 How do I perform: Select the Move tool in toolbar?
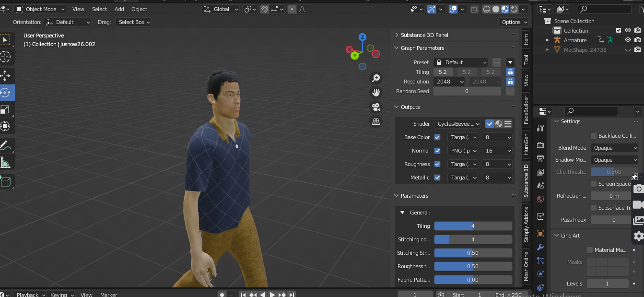(5, 75)
